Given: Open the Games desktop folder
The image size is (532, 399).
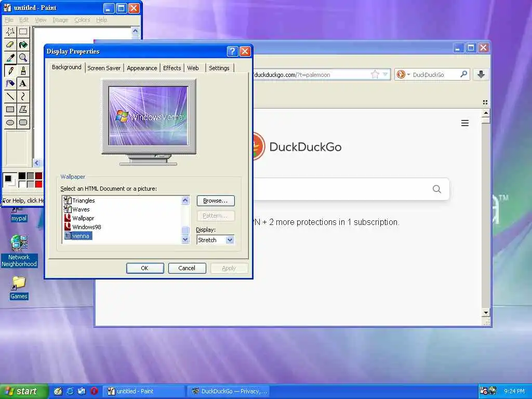Looking at the screenshot, I should pos(19,288).
